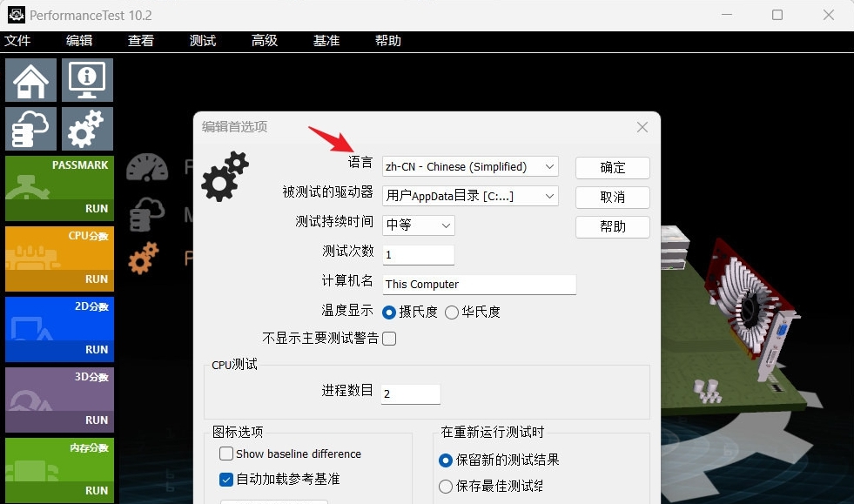Open the 语言 language dropdown
Viewport: 854px width, 504px height.
tap(471, 167)
